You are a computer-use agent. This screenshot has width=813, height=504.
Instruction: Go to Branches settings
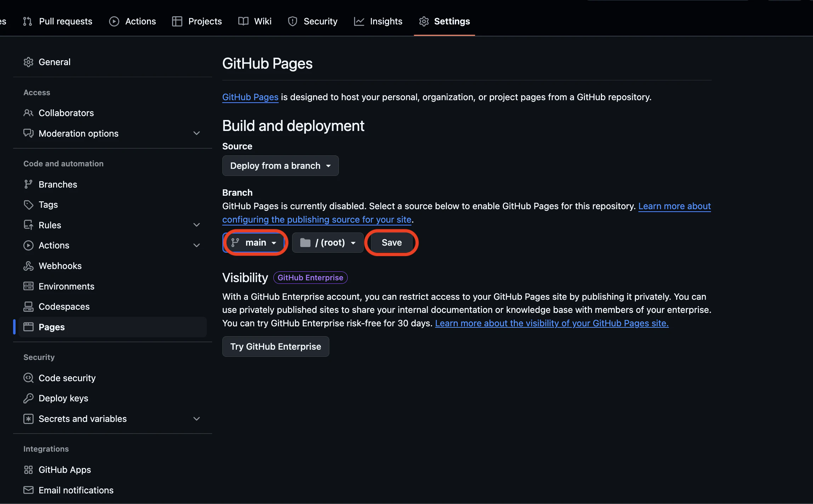tap(113, 184)
